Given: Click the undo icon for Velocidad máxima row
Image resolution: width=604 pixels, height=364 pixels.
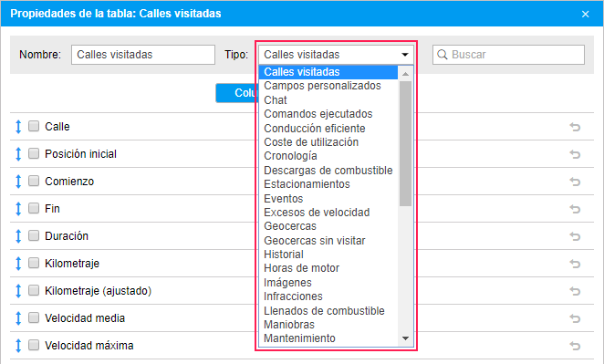Looking at the screenshot, I should tap(575, 346).
